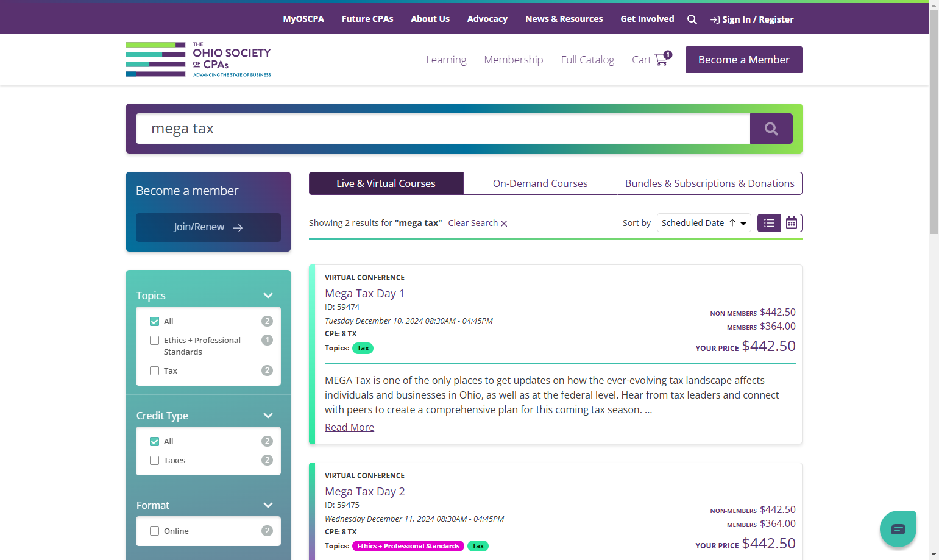The image size is (939, 560).
Task: Check the Online format checkbox
Action: [x=155, y=531]
